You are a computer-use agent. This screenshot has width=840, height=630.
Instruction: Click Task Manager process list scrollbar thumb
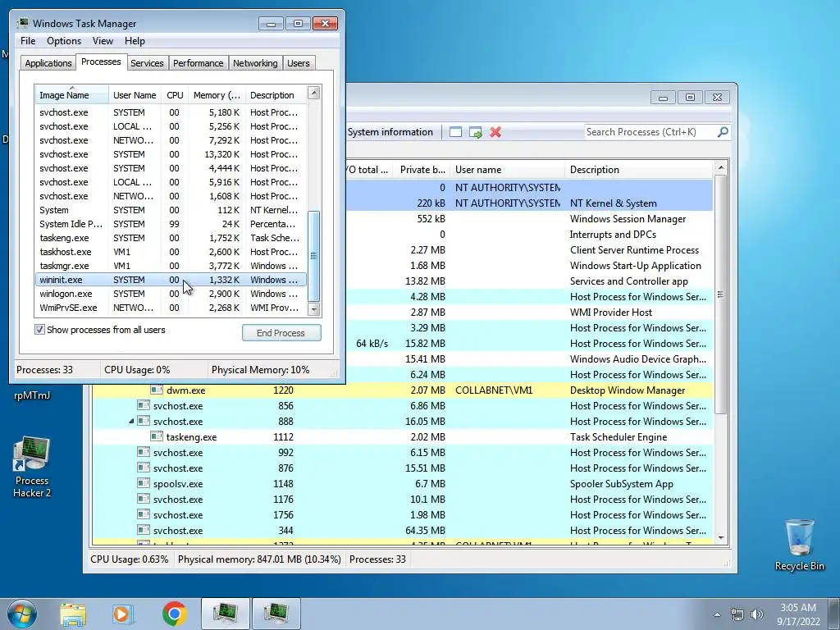[314, 256]
